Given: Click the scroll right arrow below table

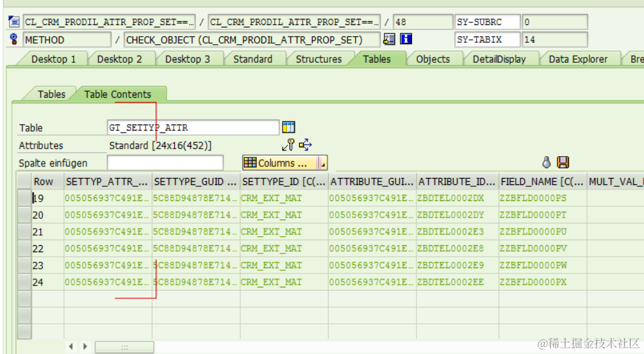Looking at the screenshot, I should pyautogui.click(x=85, y=346).
